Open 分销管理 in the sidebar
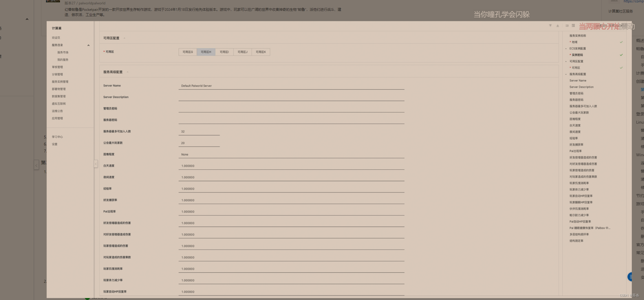 (x=57, y=74)
